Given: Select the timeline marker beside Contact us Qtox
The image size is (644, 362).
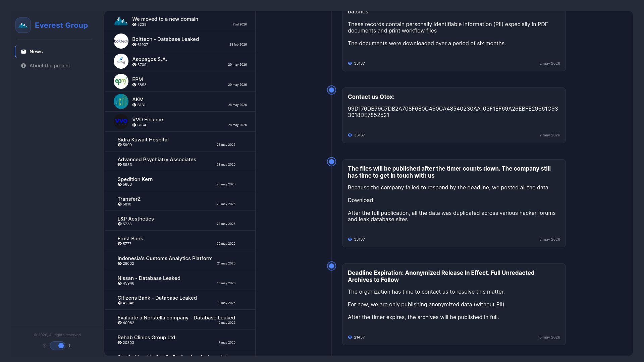Looking at the screenshot, I should click(331, 90).
